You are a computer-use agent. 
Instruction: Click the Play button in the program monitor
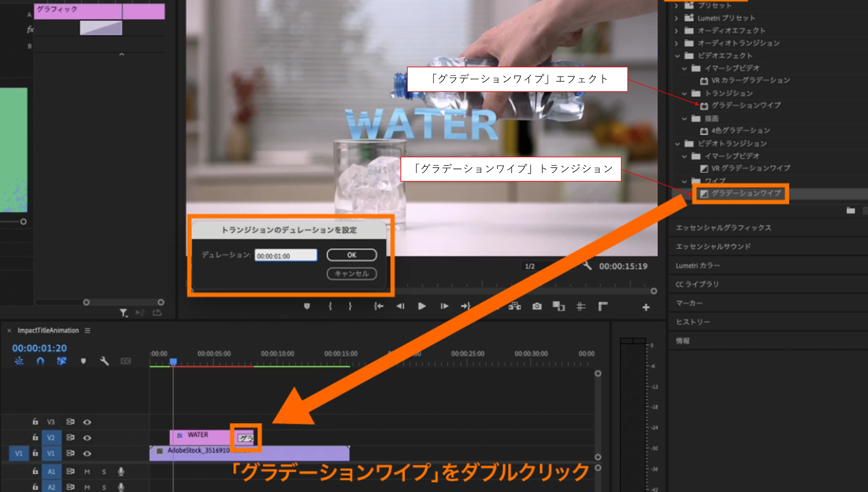click(x=422, y=306)
